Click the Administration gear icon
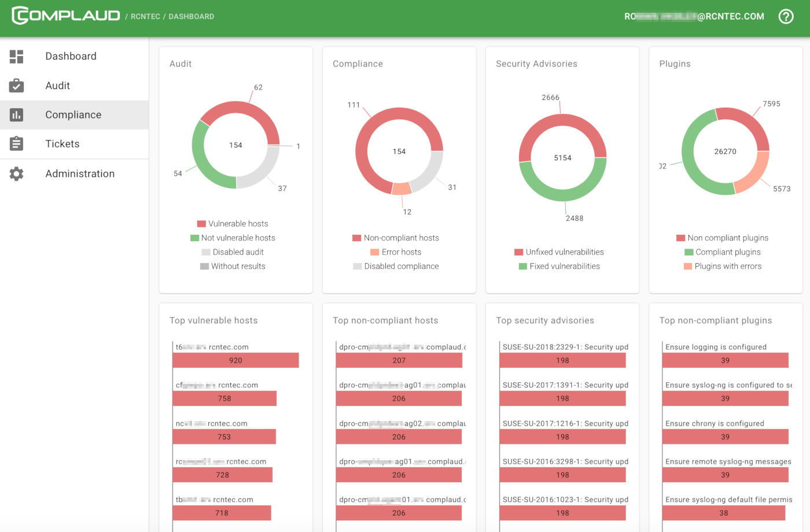Viewport: 810px width, 532px height. [17, 173]
